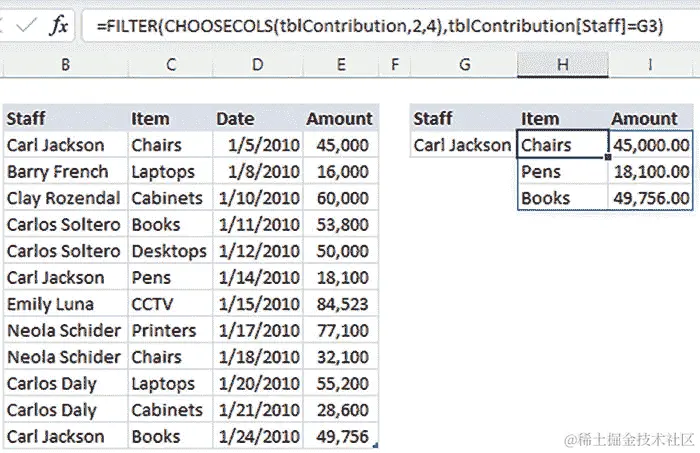700x453 pixels.
Task: Select column H header
Action: pos(562,65)
